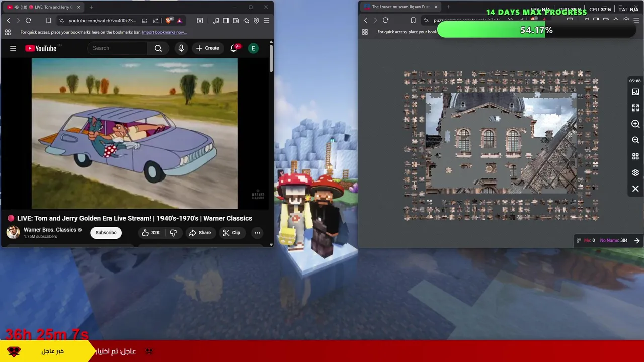Open the apps grid icon on YouTube window bookmarks bar
This screenshot has height=362, width=644.
(8, 32)
